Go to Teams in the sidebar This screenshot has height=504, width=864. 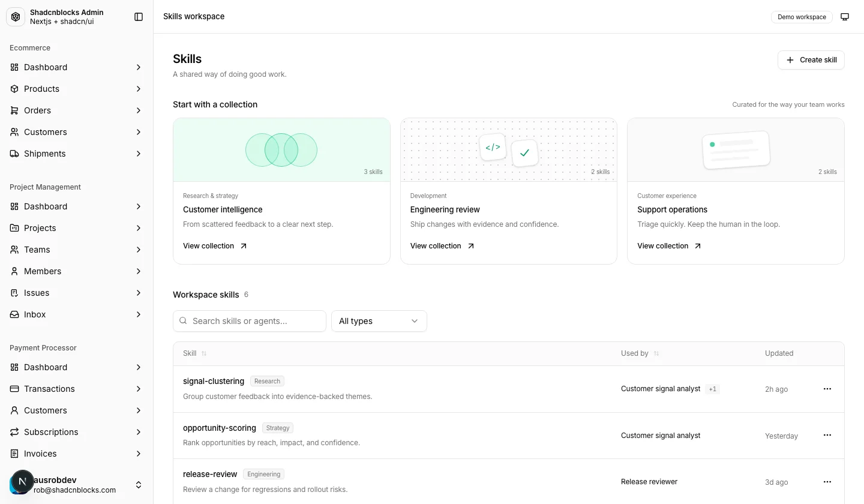coord(76,250)
